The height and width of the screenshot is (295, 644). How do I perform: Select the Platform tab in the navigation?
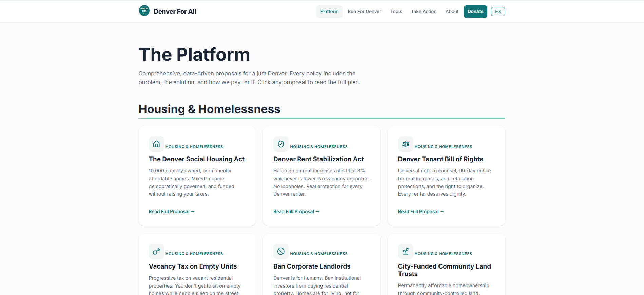pyautogui.click(x=329, y=11)
